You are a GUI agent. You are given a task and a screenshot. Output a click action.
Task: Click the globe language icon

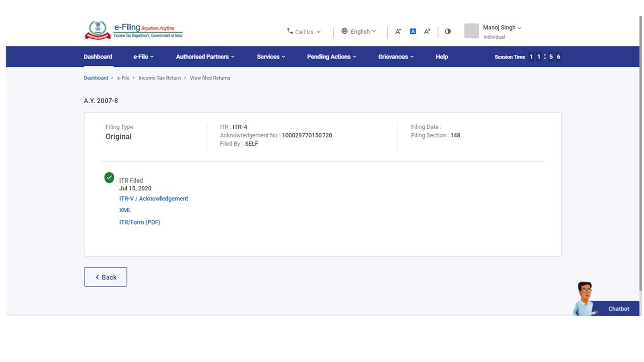tap(344, 31)
